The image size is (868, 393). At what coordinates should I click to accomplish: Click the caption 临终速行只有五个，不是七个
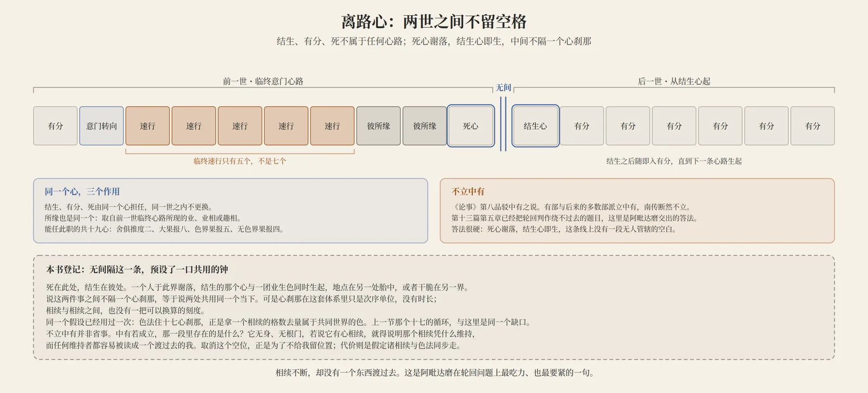240,161
